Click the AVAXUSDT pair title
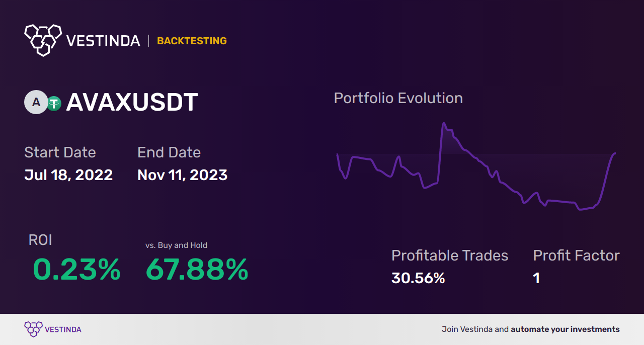Screen dimensions: 644x345 [x=132, y=102]
